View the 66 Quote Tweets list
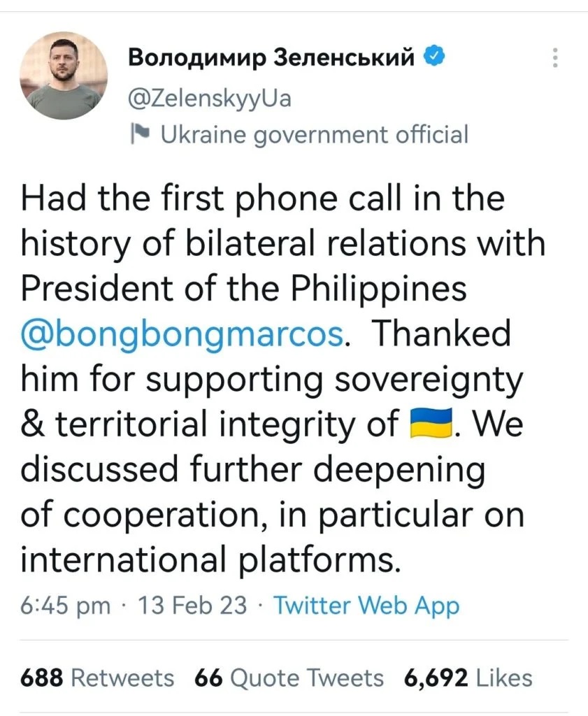Viewport: 588px width, 716px height. [x=289, y=678]
